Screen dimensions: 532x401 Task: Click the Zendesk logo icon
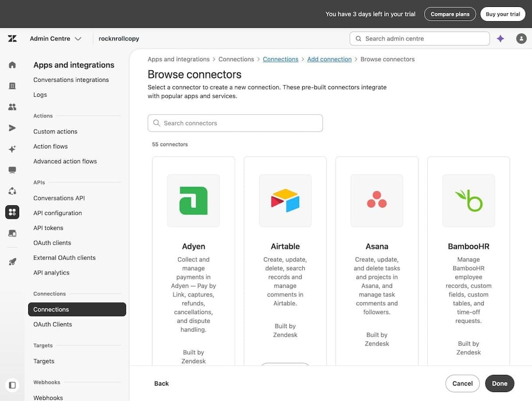point(12,38)
